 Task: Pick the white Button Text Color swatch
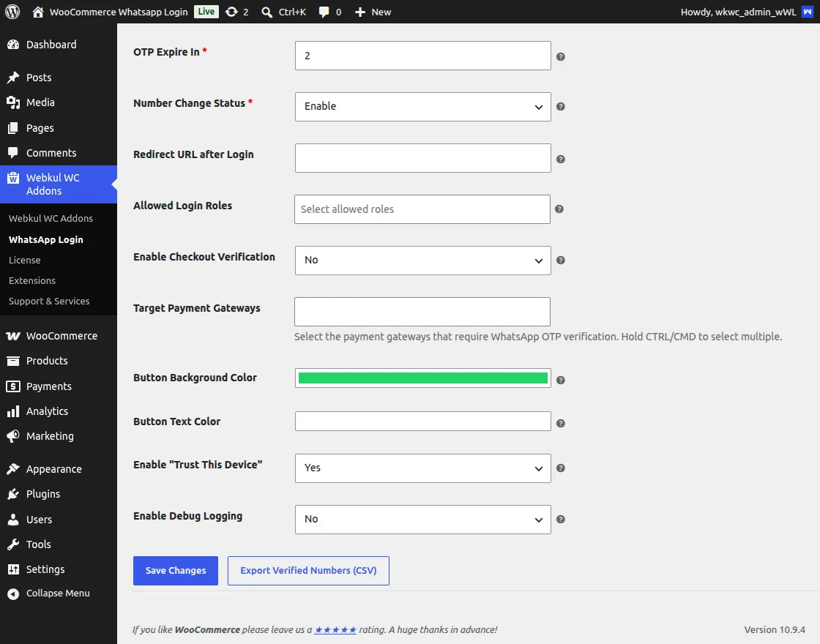pyautogui.click(x=423, y=422)
